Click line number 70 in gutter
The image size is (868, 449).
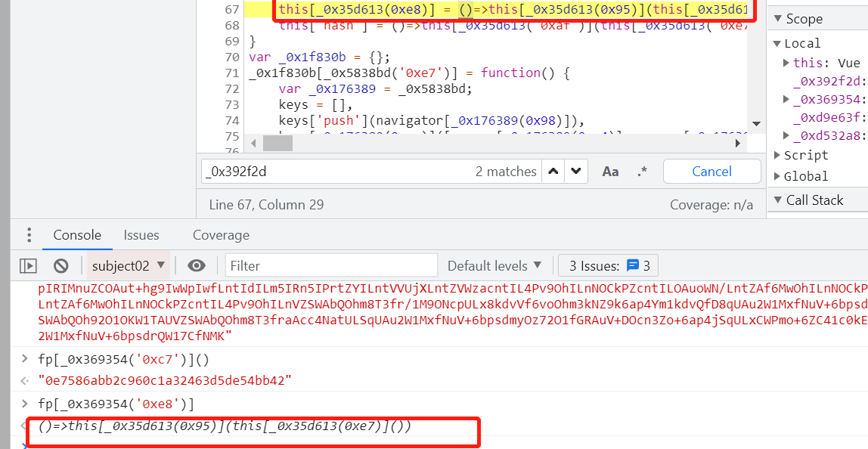coord(233,57)
